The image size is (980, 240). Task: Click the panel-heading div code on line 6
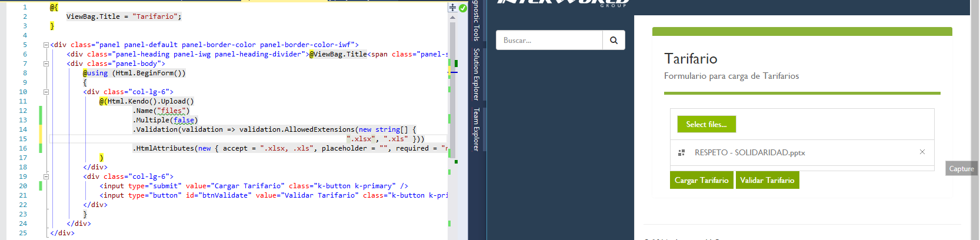pos(257,54)
